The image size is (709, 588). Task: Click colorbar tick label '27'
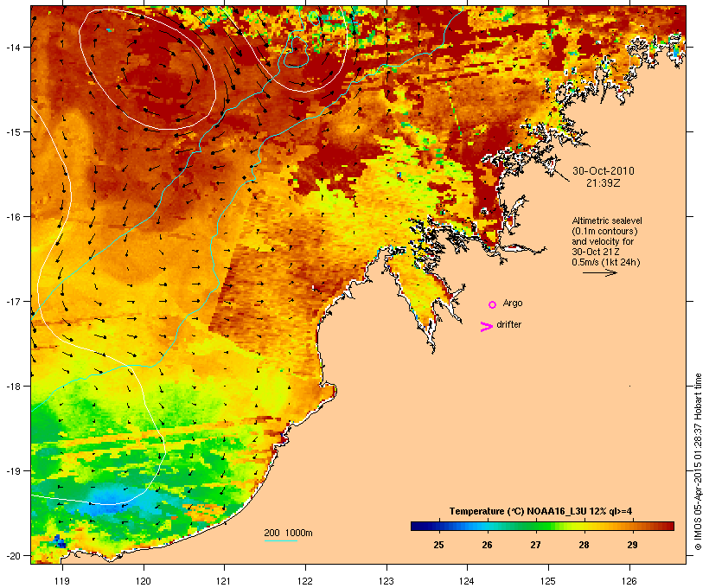(x=535, y=545)
